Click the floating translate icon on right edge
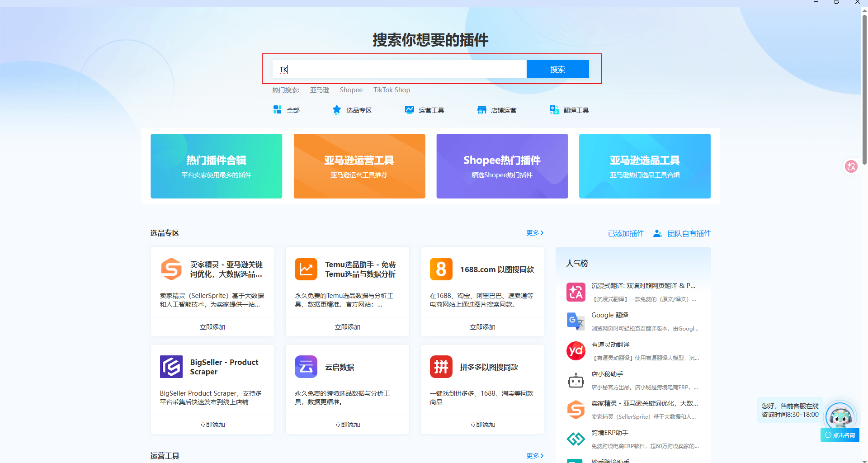The width and height of the screenshot is (868, 463). point(851,166)
